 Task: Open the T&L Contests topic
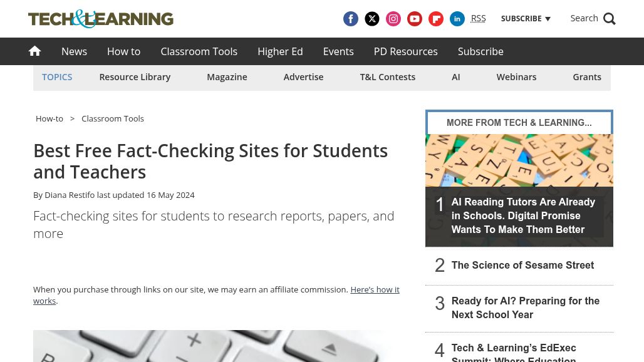[388, 77]
